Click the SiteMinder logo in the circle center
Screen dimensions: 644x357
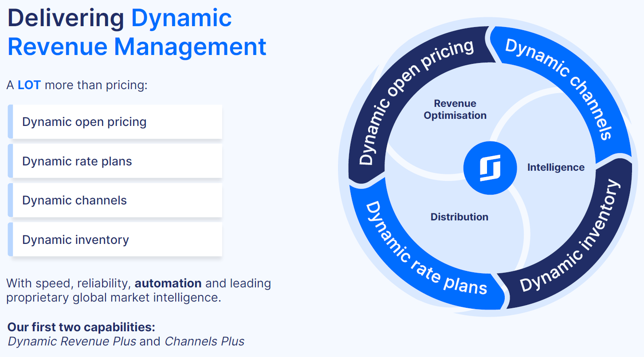pos(490,168)
